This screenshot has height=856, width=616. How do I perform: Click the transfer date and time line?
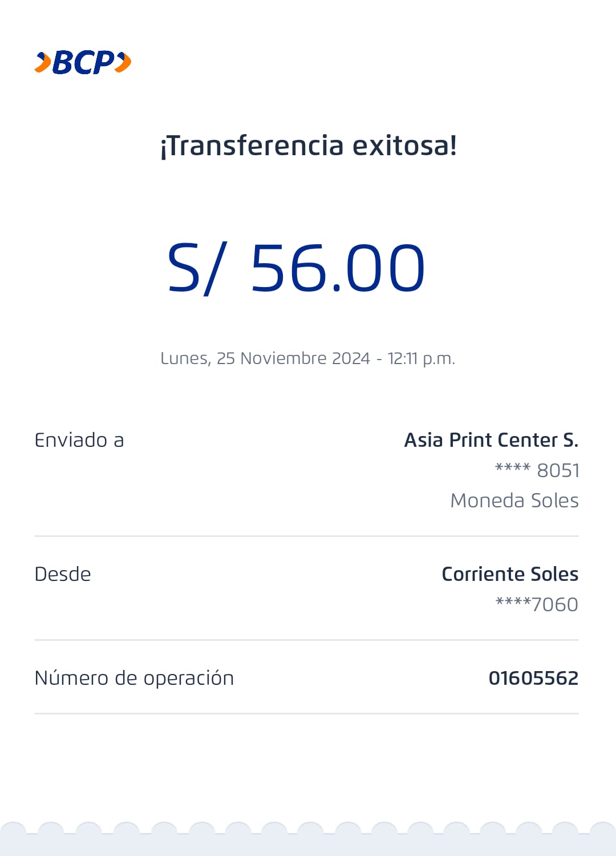pyautogui.click(x=308, y=358)
